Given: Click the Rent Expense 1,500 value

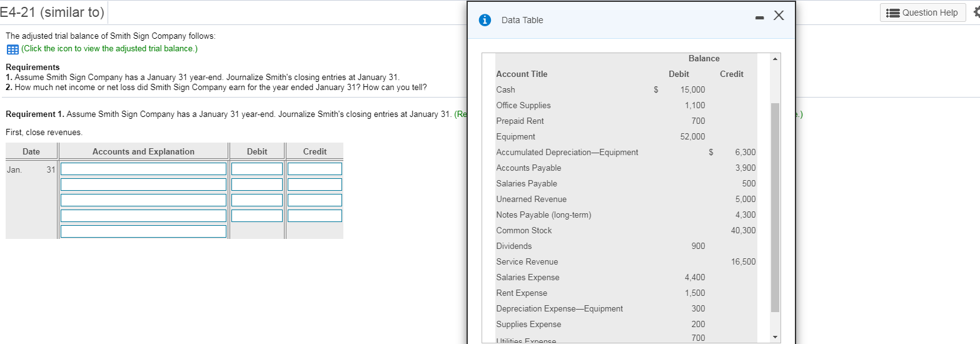Looking at the screenshot, I should pos(695,293).
